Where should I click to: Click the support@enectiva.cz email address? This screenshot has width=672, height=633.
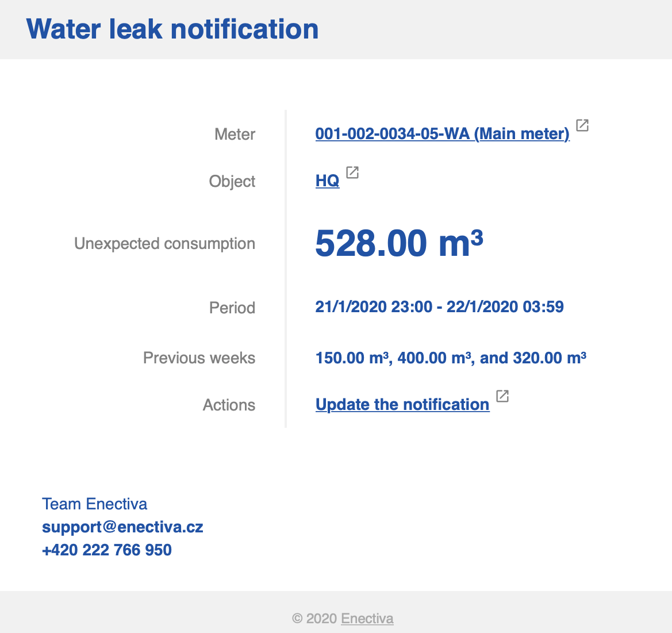(x=122, y=527)
